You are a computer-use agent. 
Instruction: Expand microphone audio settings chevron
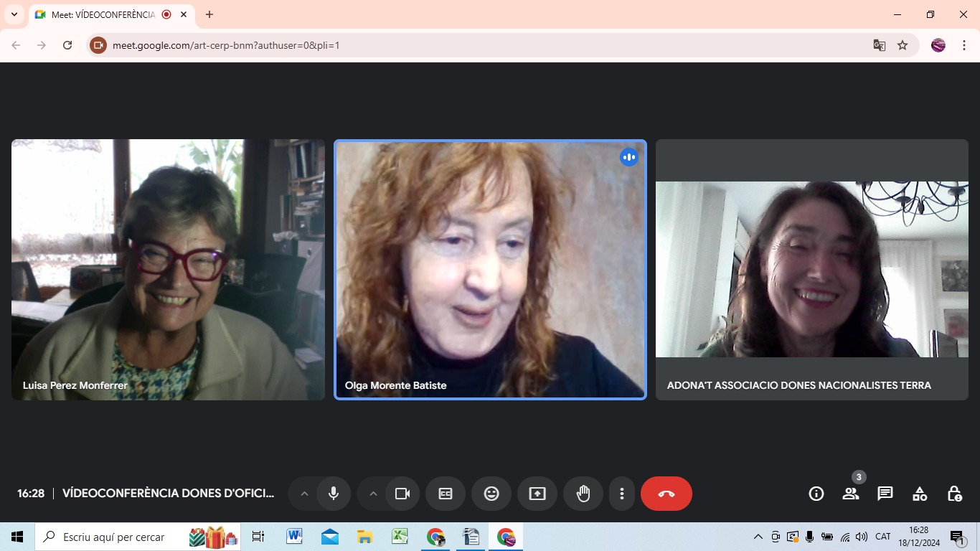(304, 494)
